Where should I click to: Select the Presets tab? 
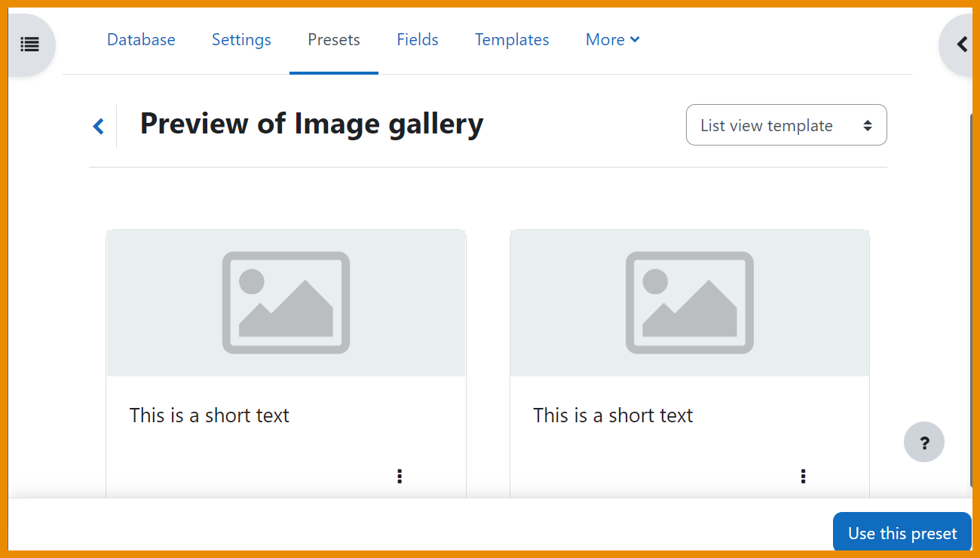[x=333, y=40]
